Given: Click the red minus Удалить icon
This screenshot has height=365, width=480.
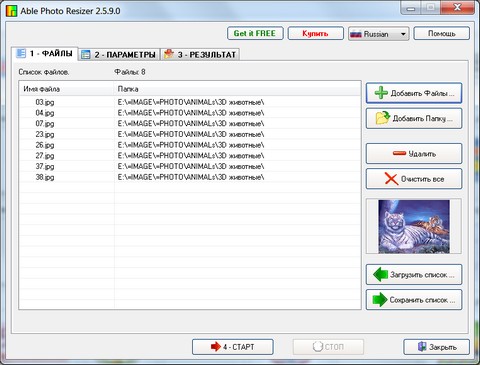Looking at the screenshot, I should pyautogui.click(x=399, y=153).
